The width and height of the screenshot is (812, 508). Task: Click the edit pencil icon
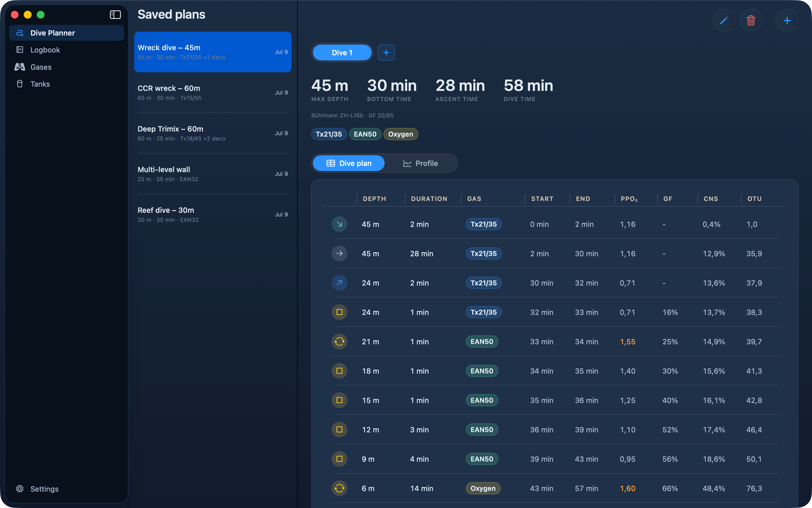(x=724, y=21)
